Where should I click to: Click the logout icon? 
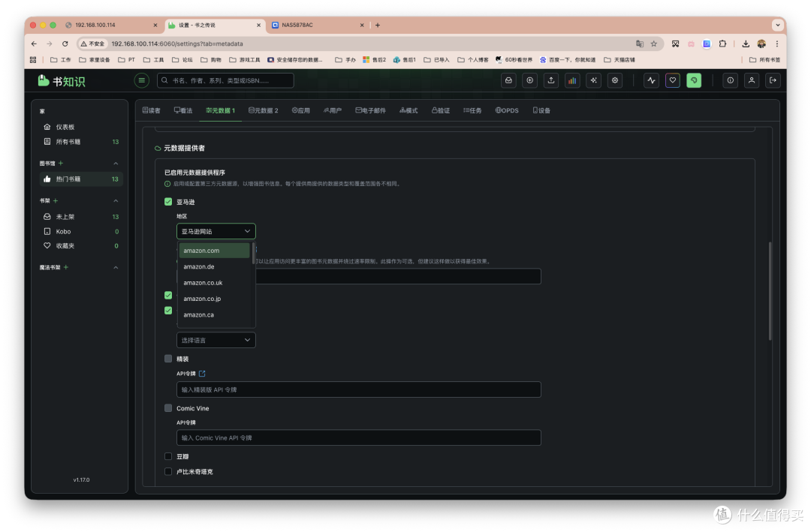773,80
